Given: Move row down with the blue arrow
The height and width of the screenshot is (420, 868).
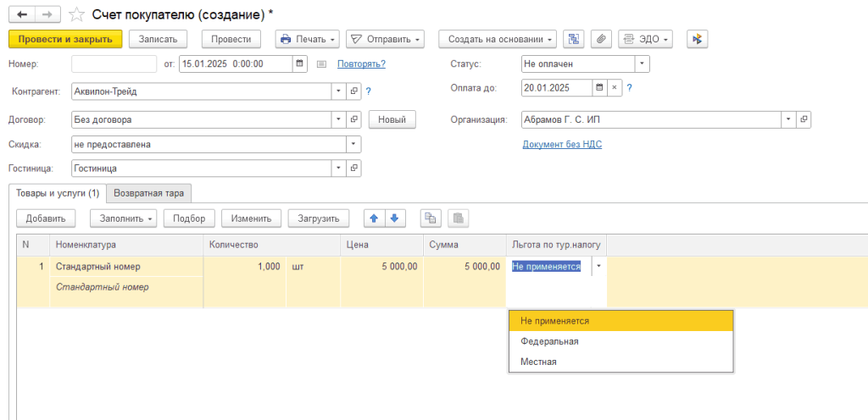Looking at the screenshot, I should [x=392, y=218].
